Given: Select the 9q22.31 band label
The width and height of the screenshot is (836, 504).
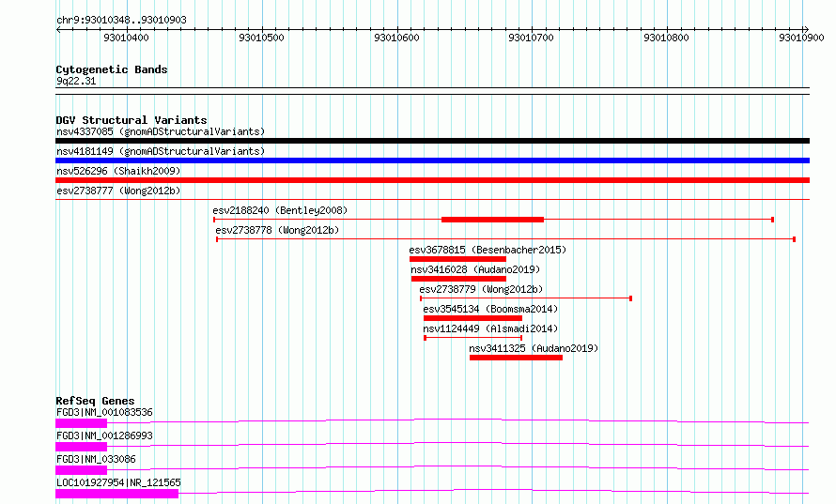Looking at the screenshot, I should [76, 82].
